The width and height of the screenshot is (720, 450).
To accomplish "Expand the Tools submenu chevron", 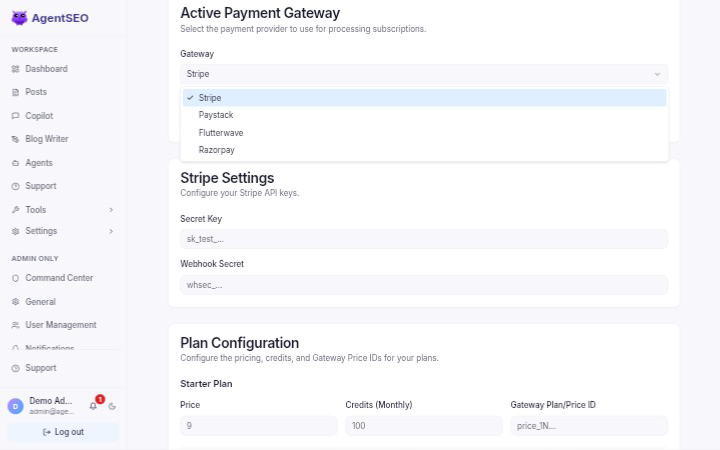I will [x=111, y=210].
